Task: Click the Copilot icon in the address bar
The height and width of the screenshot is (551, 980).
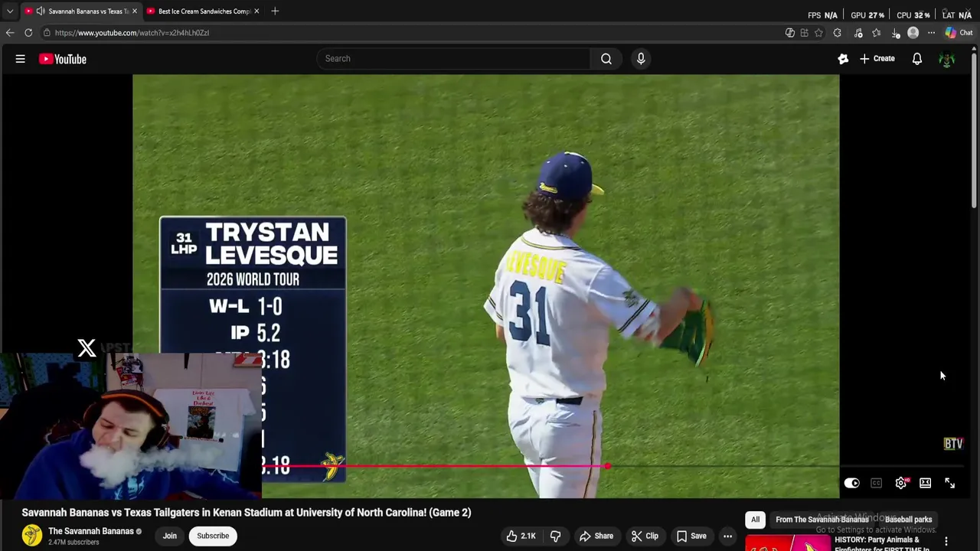Action: click(790, 33)
